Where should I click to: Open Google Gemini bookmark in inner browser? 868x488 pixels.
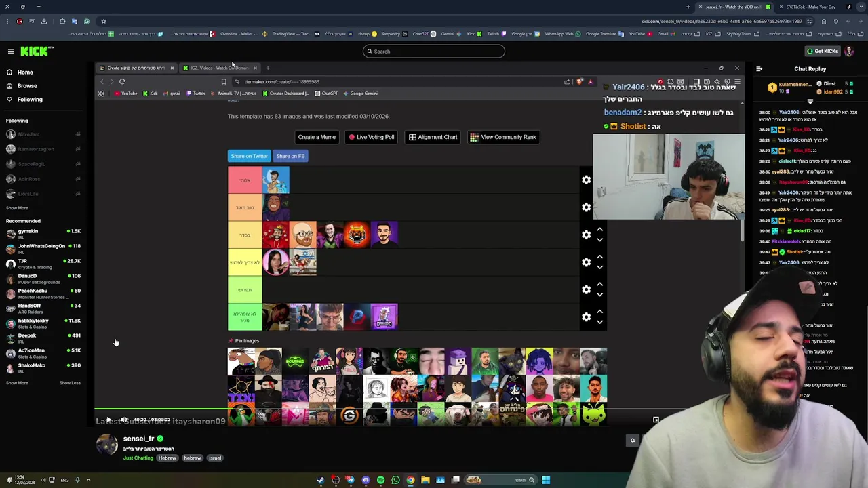[x=361, y=94]
